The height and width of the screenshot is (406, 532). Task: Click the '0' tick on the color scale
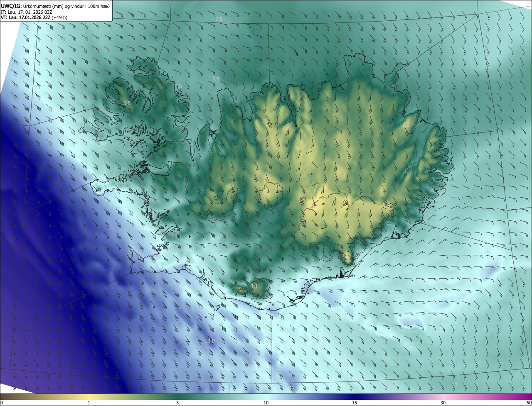[x=2, y=403]
